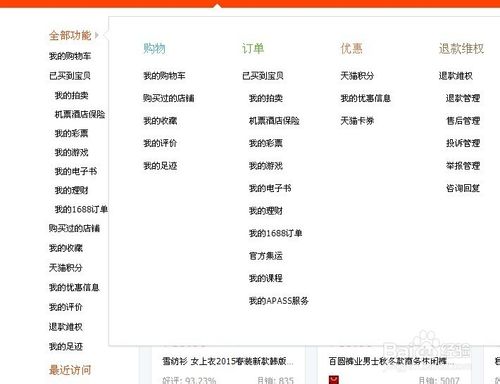Select 我的理财 in the left sidebar
The image size is (500, 384).
(x=71, y=190)
